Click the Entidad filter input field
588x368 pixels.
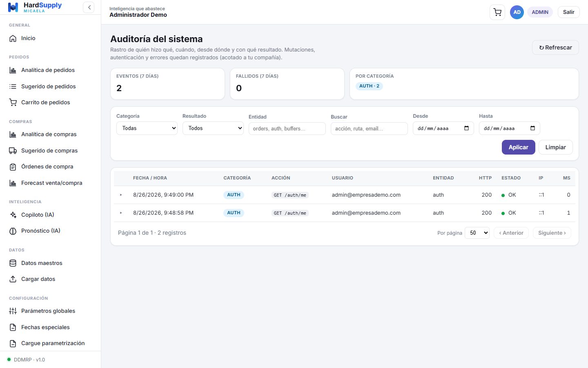287,128
